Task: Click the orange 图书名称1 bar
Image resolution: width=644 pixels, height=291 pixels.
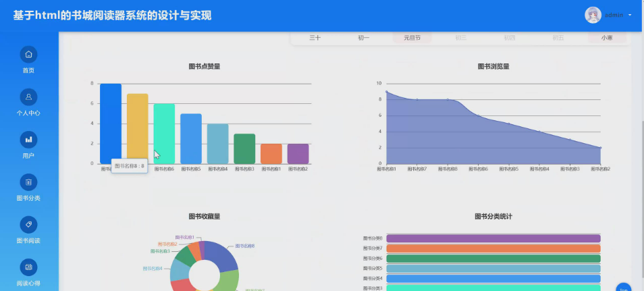Action: 271,154
